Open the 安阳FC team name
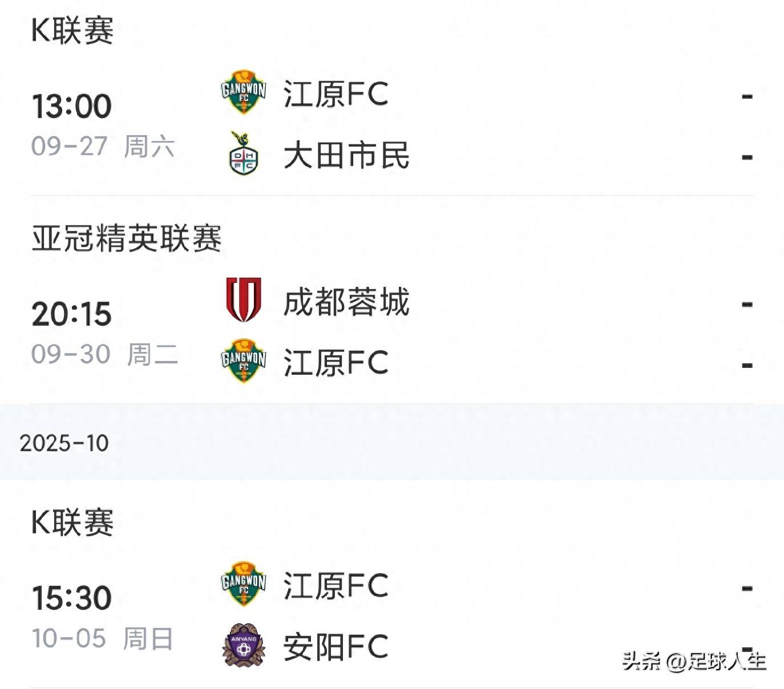The image size is (784, 689). pyautogui.click(x=336, y=647)
